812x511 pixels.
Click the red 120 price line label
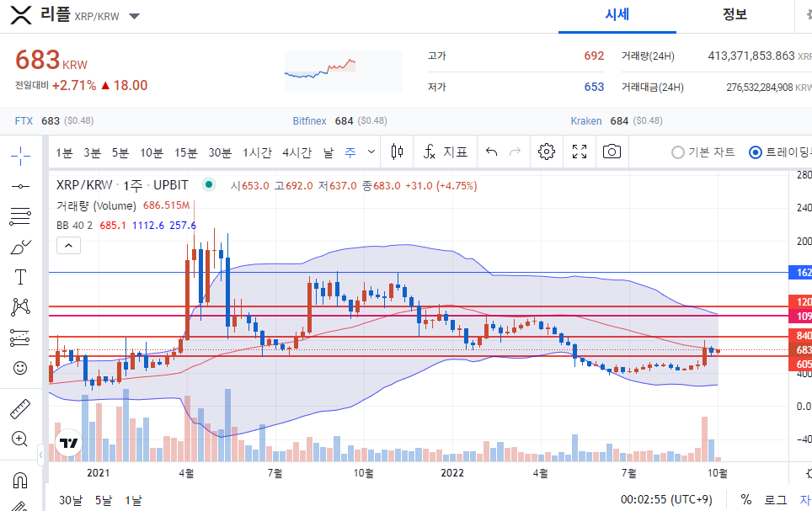[x=800, y=302]
